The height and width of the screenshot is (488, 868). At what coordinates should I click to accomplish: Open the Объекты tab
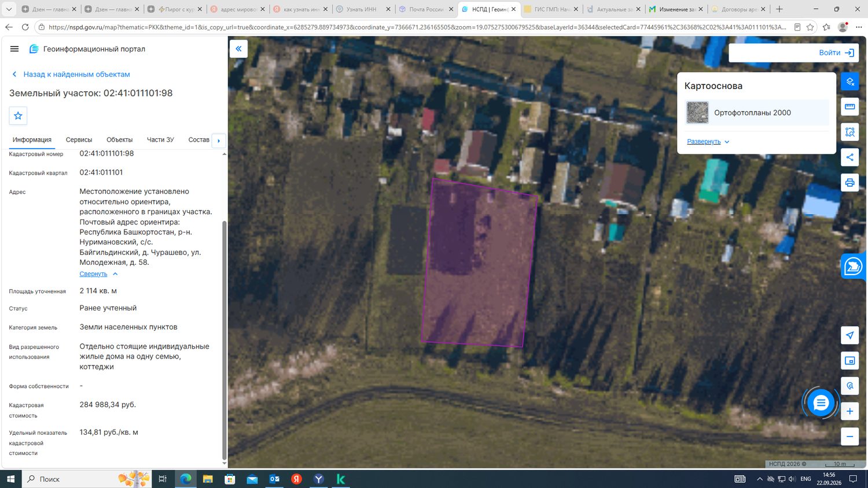tap(119, 140)
